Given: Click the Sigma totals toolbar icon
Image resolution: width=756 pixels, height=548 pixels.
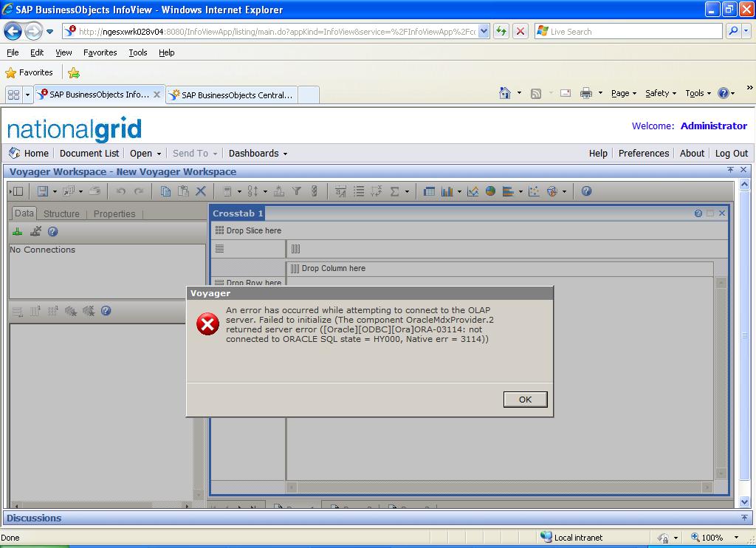Looking at the screenshot, I should pyautogui.click(x=394, y=191).
